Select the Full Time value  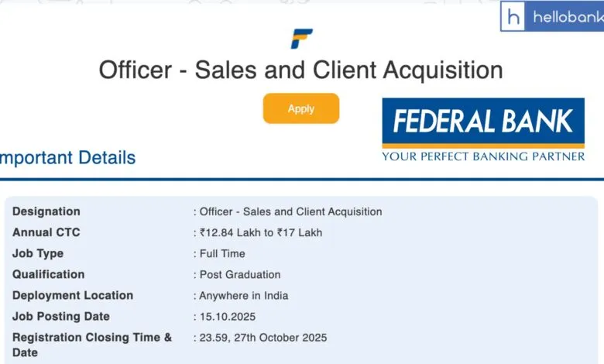pyautogui.click(x=222, y=253)
